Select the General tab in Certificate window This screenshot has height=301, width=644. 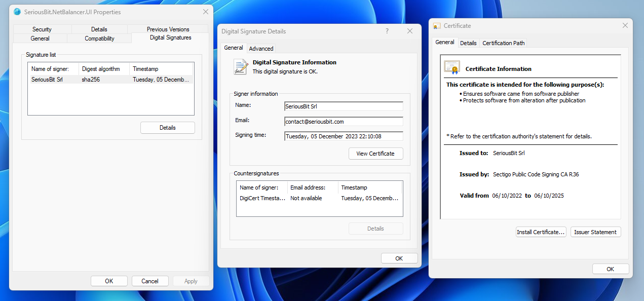click(445, 42)
